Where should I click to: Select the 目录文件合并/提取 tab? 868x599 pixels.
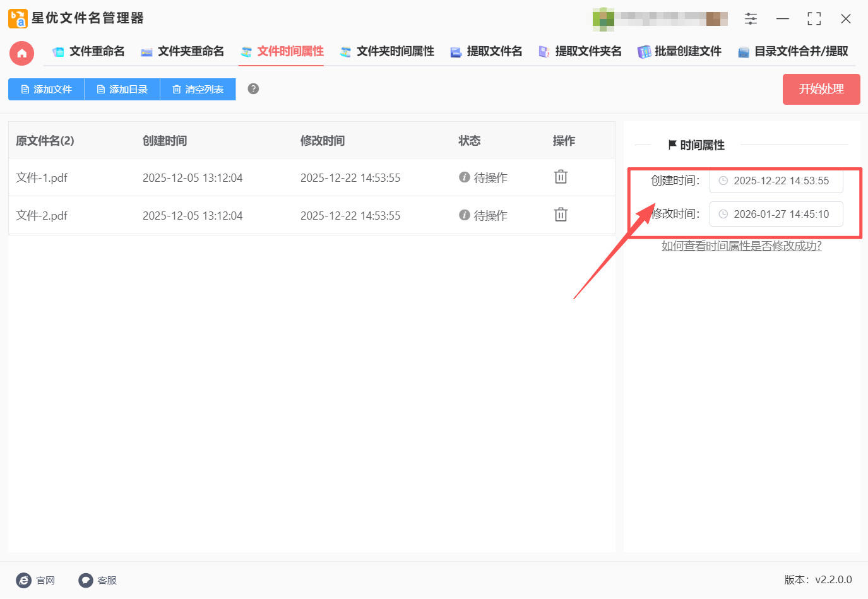coord(793,52)
